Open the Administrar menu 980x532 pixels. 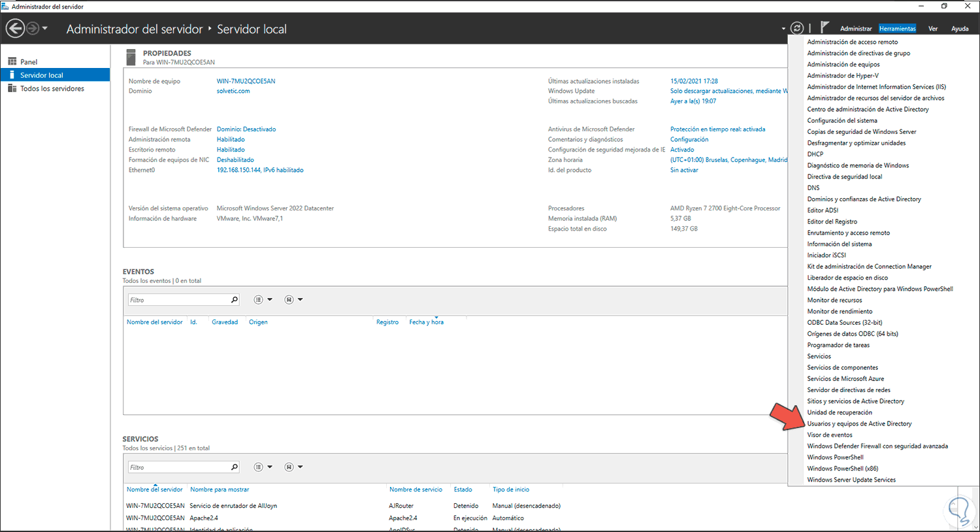pyautogui.click(x=856, y=29)
